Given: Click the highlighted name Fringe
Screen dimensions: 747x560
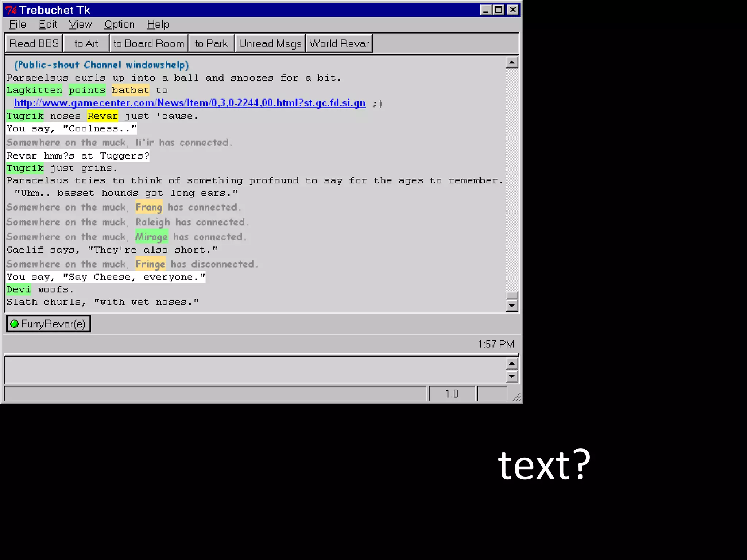Looking at the screenshot, I should click(x=150, y=264).
